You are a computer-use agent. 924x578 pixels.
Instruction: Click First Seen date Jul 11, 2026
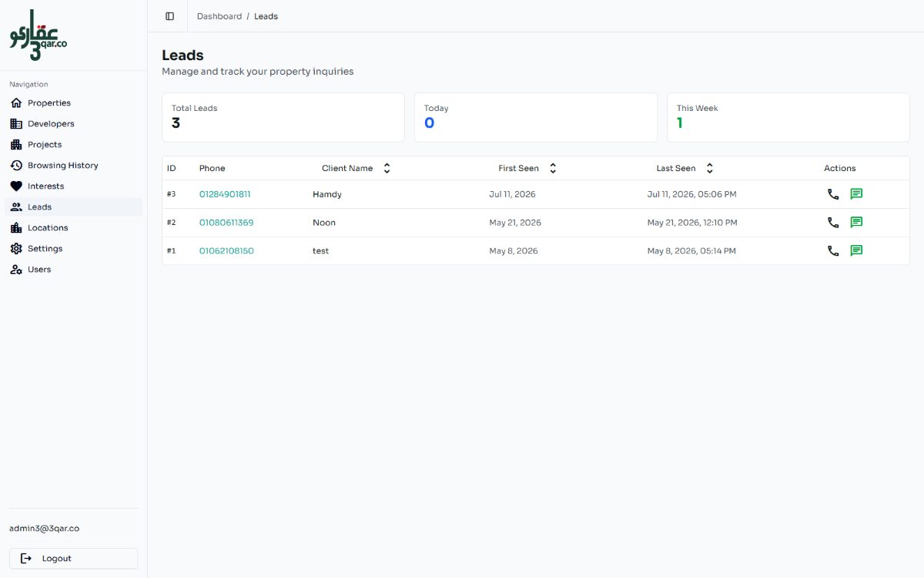point(512,194)
